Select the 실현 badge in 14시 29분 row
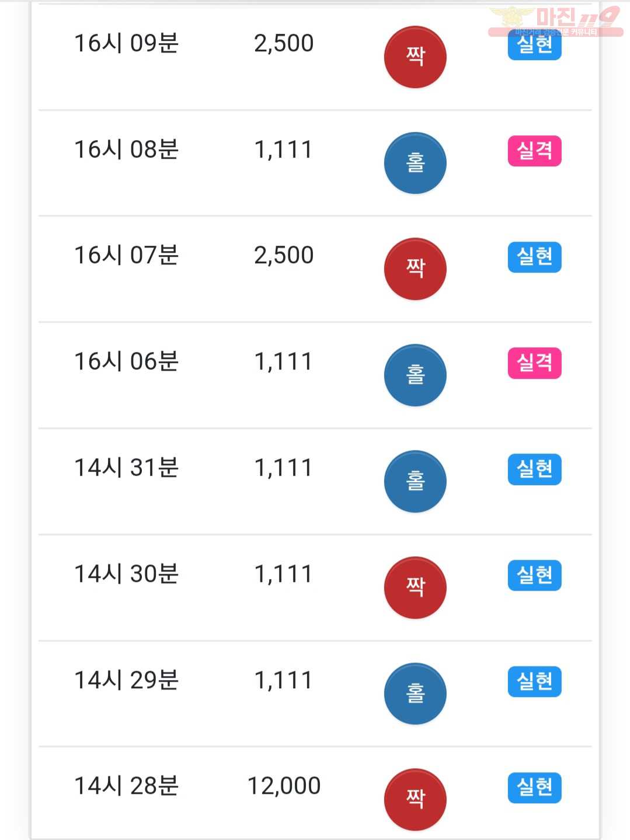 click(534, 681)
